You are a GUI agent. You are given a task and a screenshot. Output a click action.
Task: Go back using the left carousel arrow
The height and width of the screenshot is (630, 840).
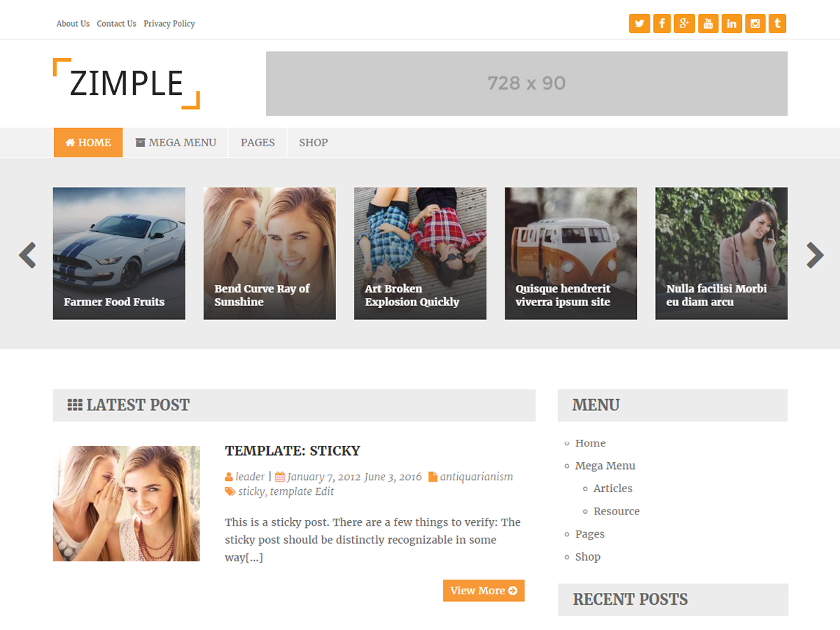coord(27,255)
